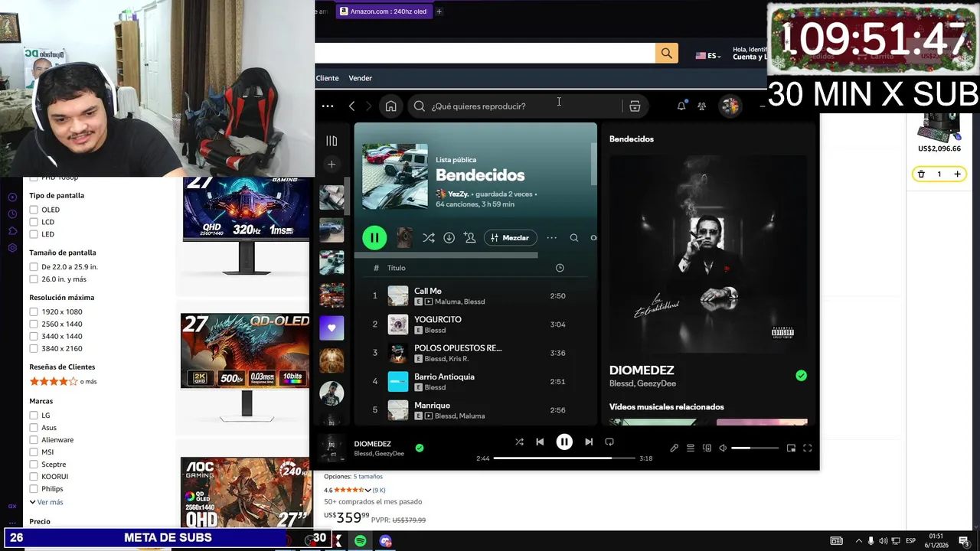This screenshot has height=551, width=980.
Task: Check De 22.0 a 25.9 in. filter
Action: pos(34,267)
